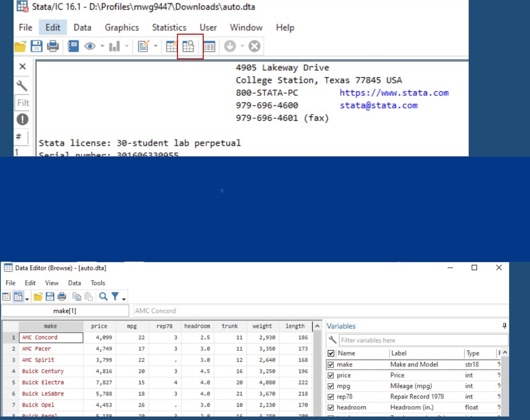Screen dimensions: 530x420
Task: Open the dropdown arrow beside the filter funnel
Action: coord(124,298)
